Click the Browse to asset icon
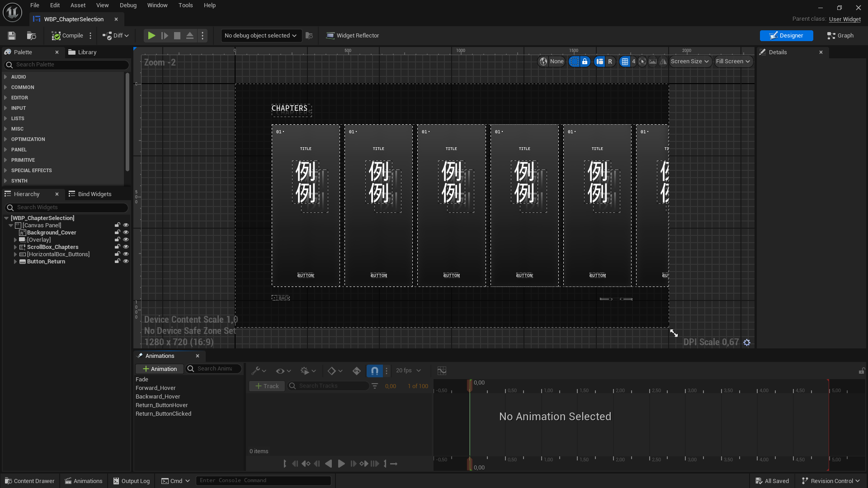The height and width of the screenshot is (488, 868). (x=31, y=36)
